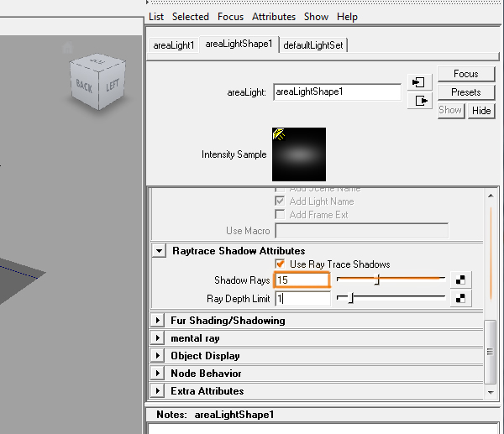Expand the Extra Attributes section
504x434 pixels.
pos(158,391)
